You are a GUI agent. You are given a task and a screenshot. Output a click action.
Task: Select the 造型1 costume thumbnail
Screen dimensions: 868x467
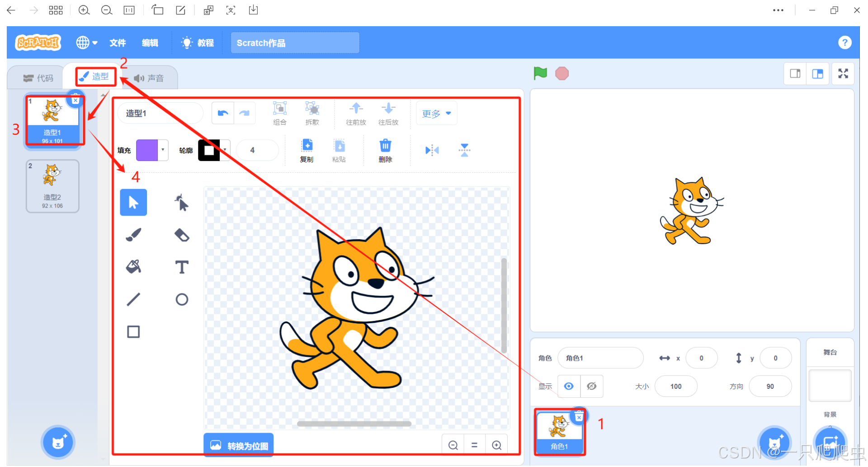[53, 121]
